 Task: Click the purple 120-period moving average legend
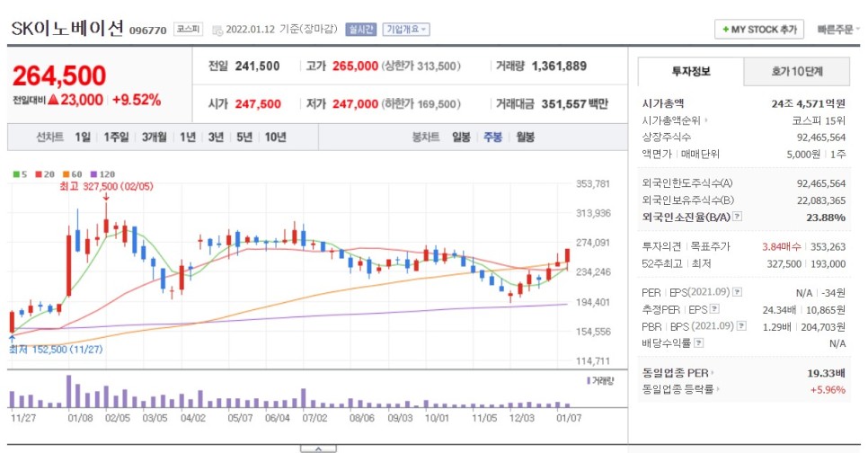(x=102, y=173)
